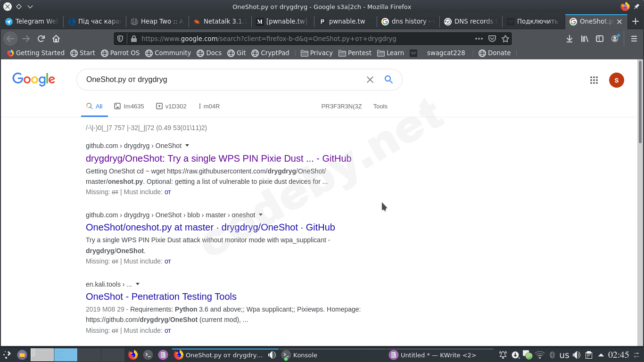Open the Donate bookmark
This screenshot has height=362, width=644.
495,53
